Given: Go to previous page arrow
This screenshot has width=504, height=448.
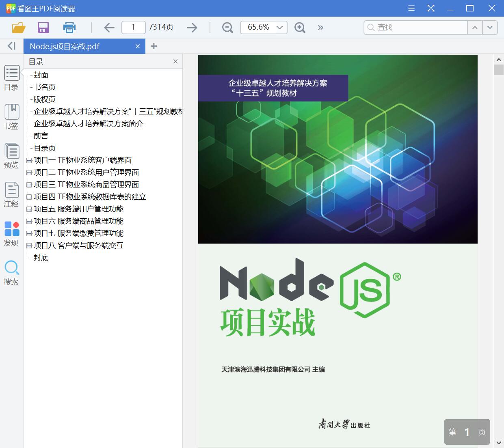Looking at the screenshot, I should (x=109, y=28).
